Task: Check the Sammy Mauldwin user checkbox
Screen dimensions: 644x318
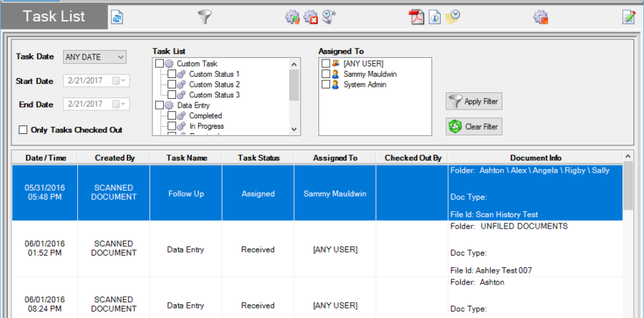Action: click(326, 74)
